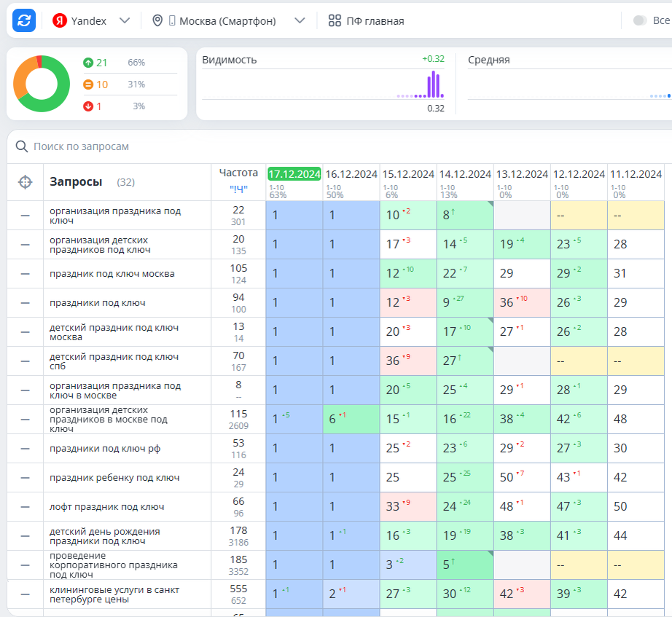
Task: Select the 16.12.2024 date column header
Action: pyautogui.click(x=351, y=174)
